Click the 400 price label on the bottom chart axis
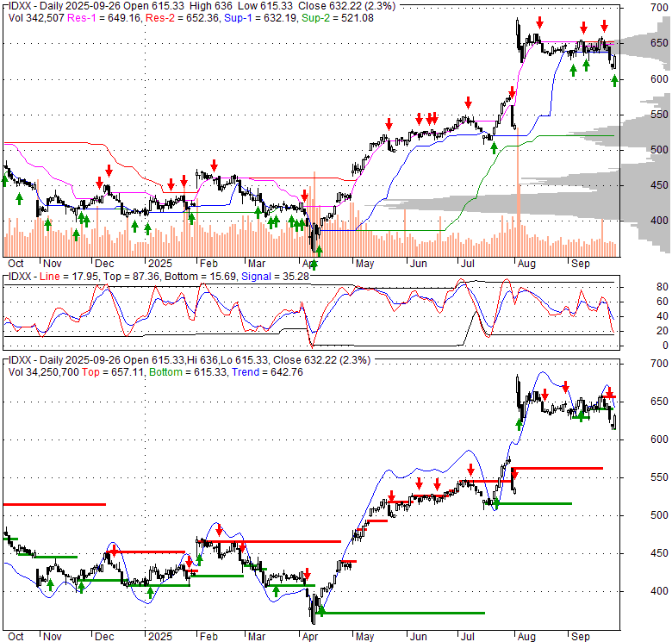Image resolution: width=672 pixels, height=642 pixels. [x=659, y=591]
